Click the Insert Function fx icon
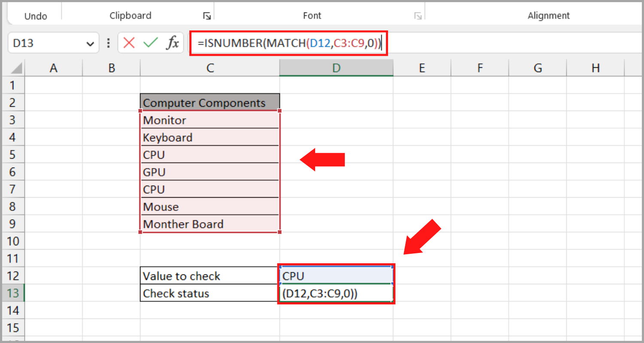644x343 pixels. point(173,43)
